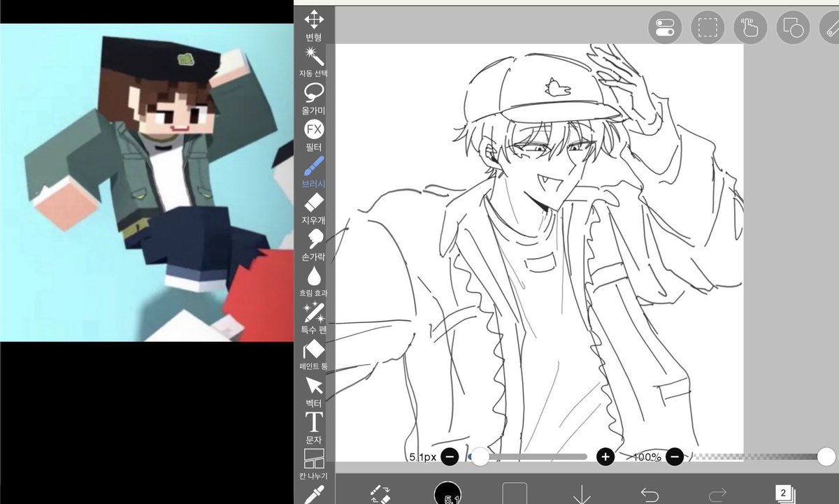Choose the 페인트 통 paint bucket tool

click(314, 355)
